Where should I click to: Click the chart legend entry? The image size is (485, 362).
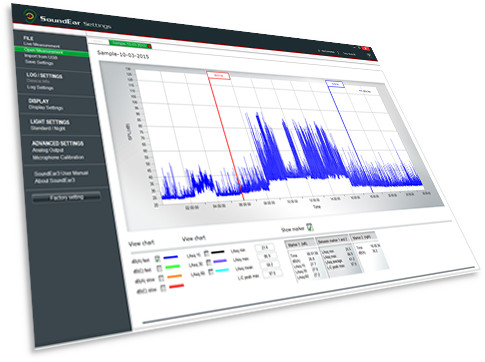click(366, 91)
